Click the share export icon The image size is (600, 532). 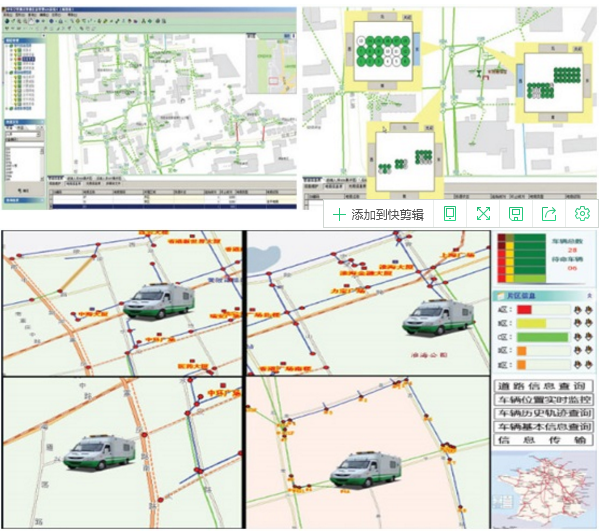[549, 214]
